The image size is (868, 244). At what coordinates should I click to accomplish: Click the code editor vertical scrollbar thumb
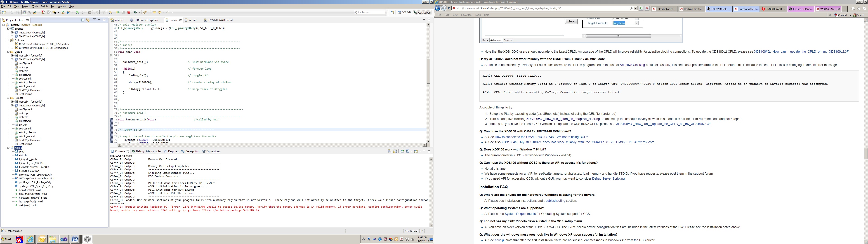(x=428, y=71)
